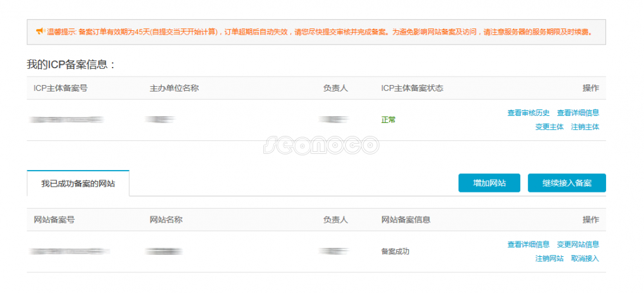
Task: Click the green 正常 status text
Action: pos(388,120)
